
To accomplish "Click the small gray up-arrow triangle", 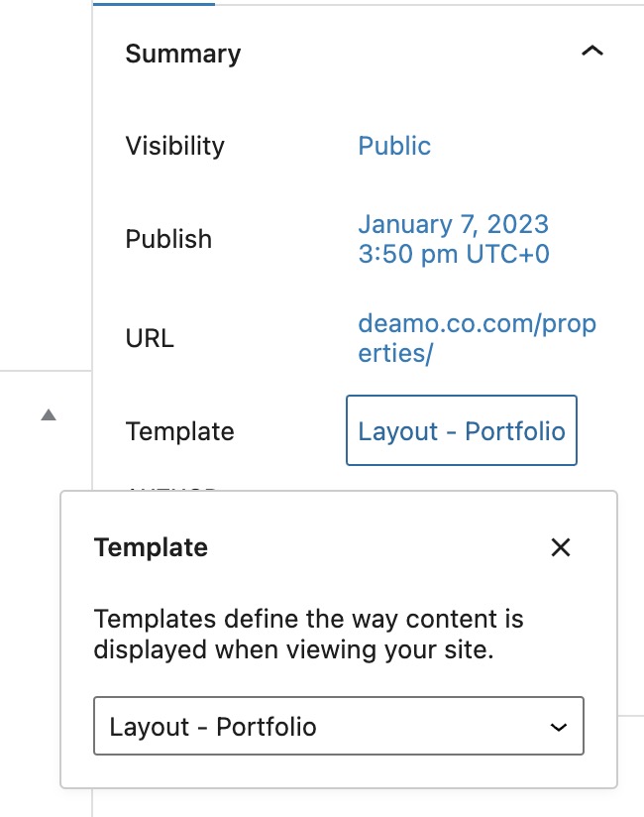I will click(49, 415).
